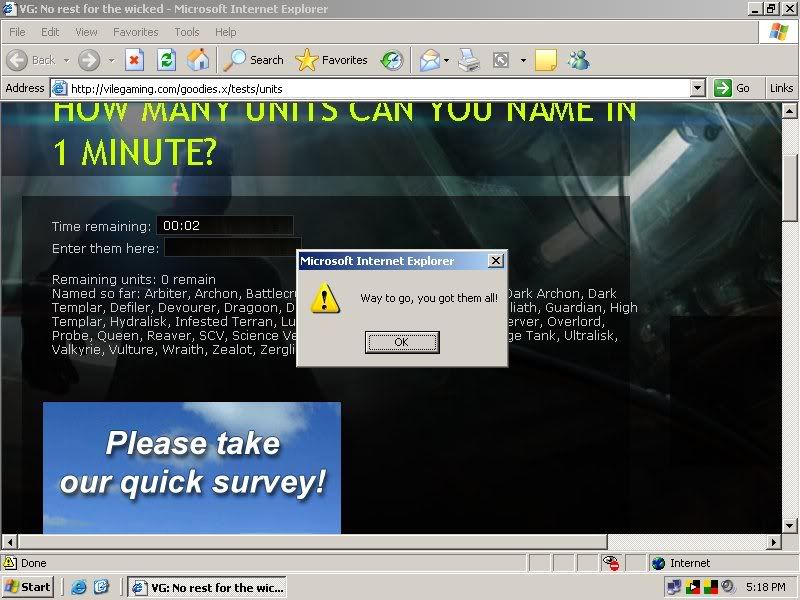Go to the Home page via house icon
Image resolution: width=800 pixels, height=600 pixels.
[198, 60]
